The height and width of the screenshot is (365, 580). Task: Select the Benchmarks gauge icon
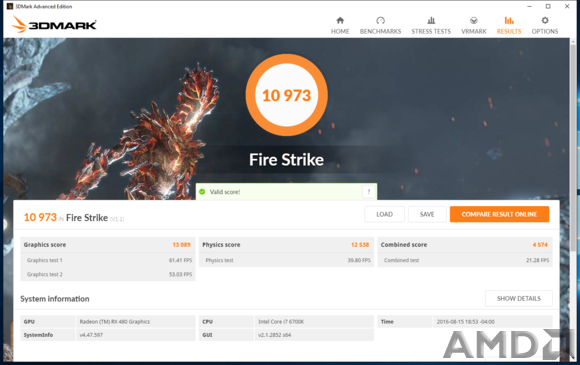coord(380,20)
